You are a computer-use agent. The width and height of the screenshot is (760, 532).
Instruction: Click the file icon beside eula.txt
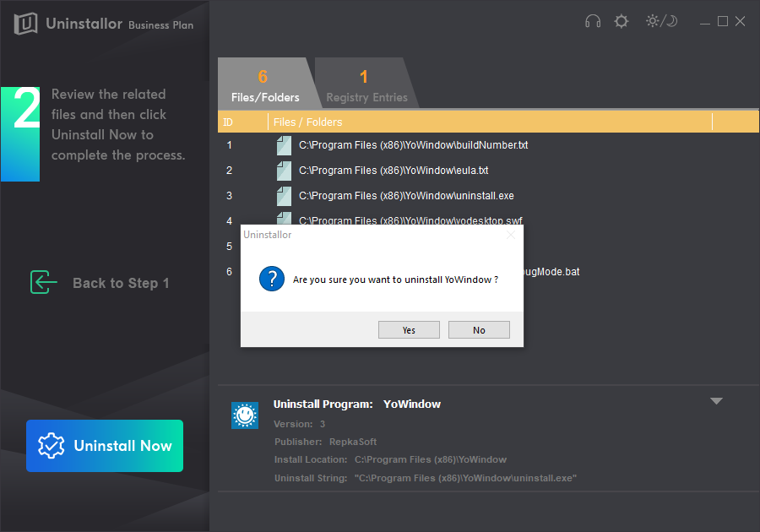(284, 171)
